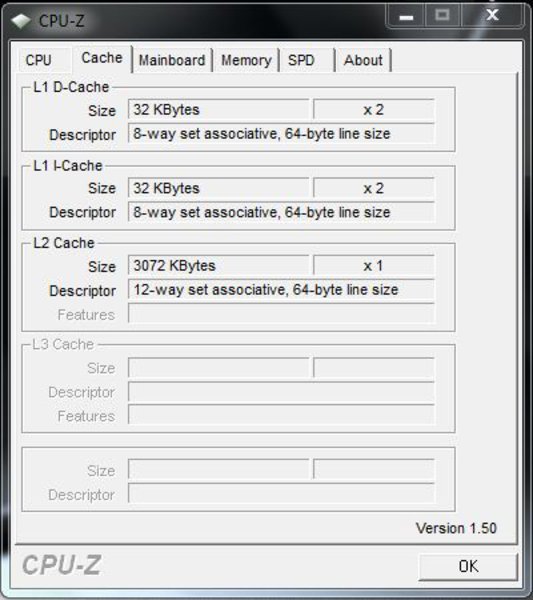Click the L1 D-Cache x 2 multiplier field

(x=373, y=109)
